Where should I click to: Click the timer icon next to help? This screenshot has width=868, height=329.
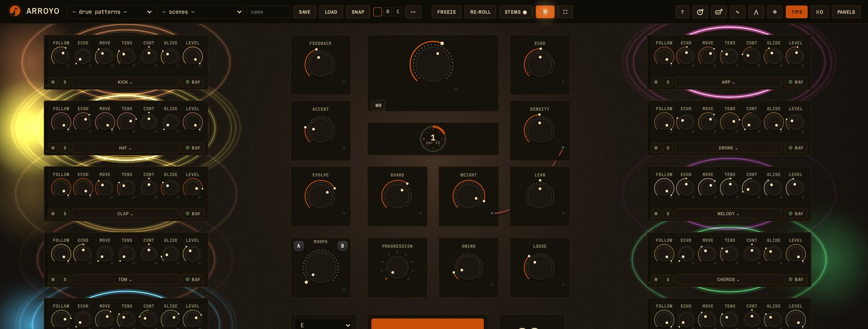pos(700,12)
